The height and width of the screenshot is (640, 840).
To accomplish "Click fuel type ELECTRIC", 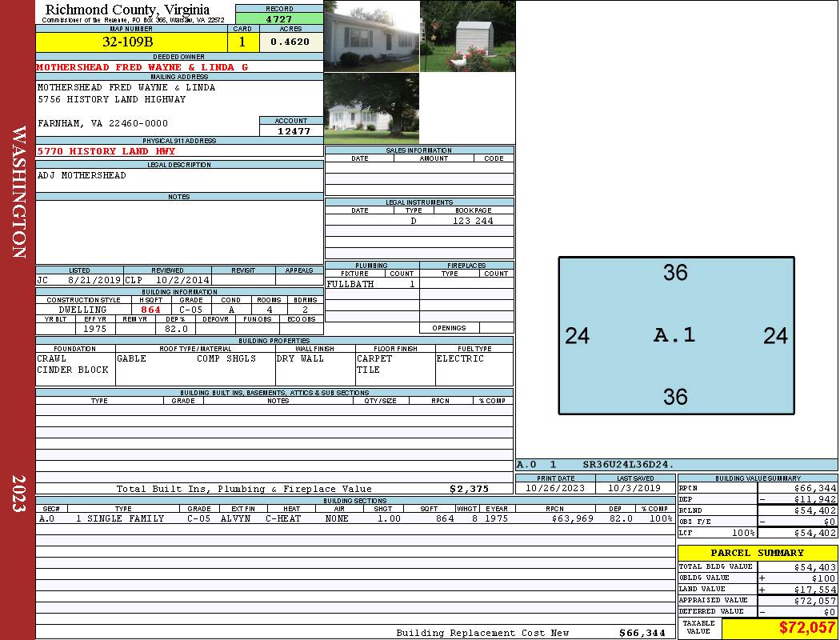I will [x=460, y=358].
